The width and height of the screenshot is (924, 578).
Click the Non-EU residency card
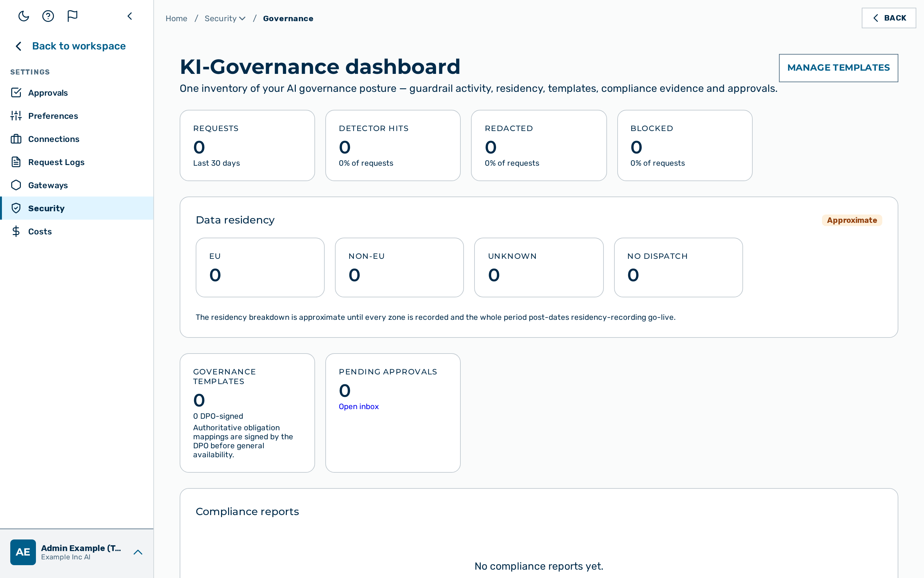pyautogui.click(x=399, y=267)
